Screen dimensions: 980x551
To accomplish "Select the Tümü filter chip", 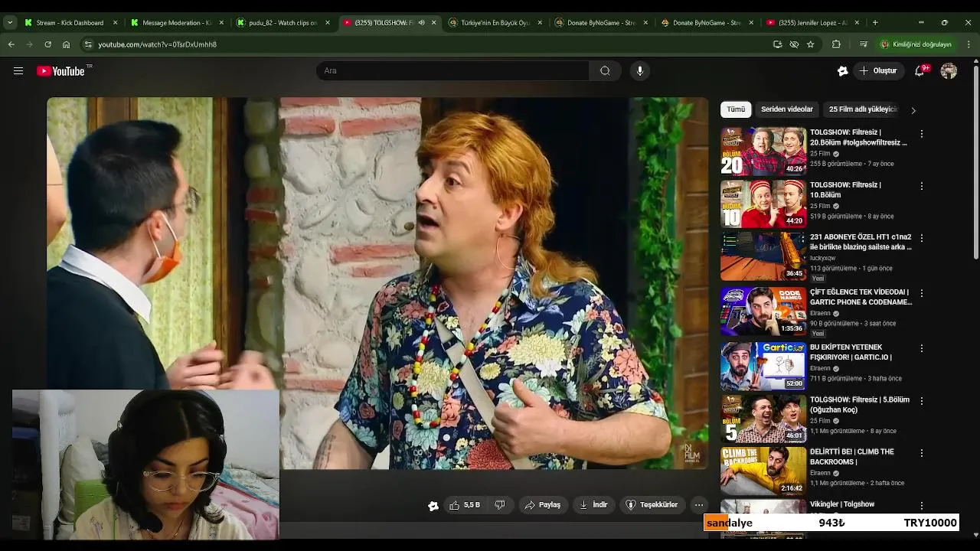I will click(736, 109).
